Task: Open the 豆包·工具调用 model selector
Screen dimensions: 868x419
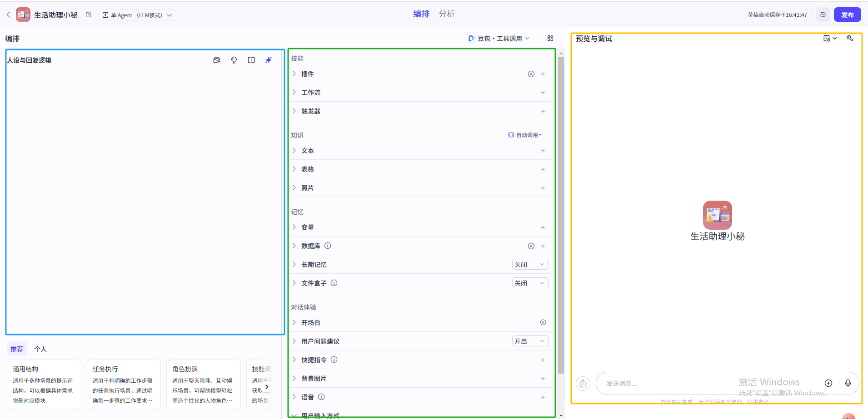Action: [x=499, y=39]
